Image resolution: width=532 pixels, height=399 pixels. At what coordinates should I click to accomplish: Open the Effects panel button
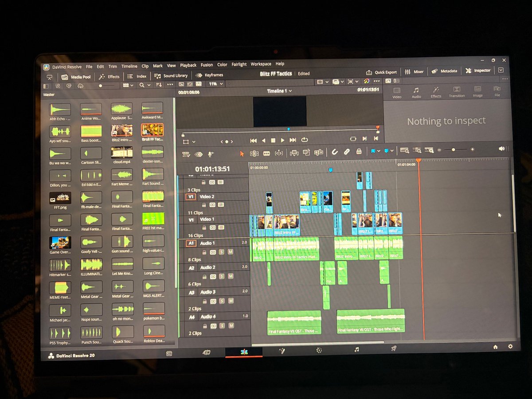109,76
